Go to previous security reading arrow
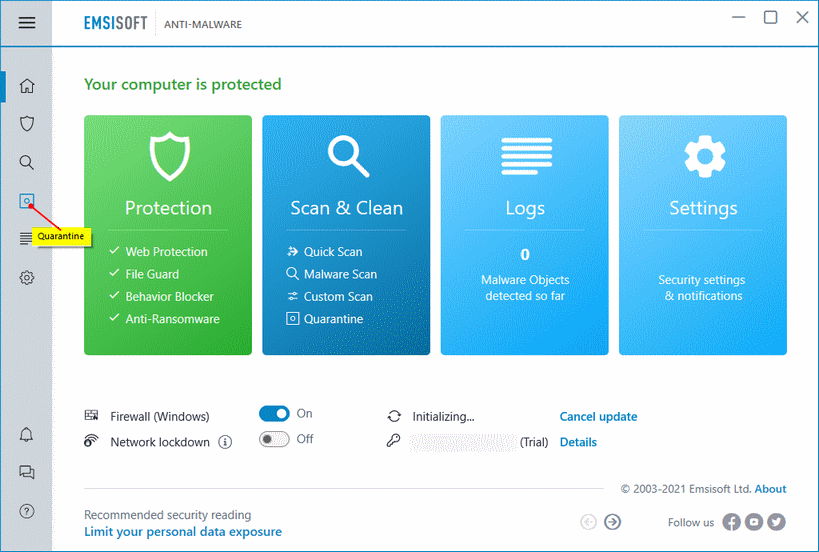 (588, 522)
